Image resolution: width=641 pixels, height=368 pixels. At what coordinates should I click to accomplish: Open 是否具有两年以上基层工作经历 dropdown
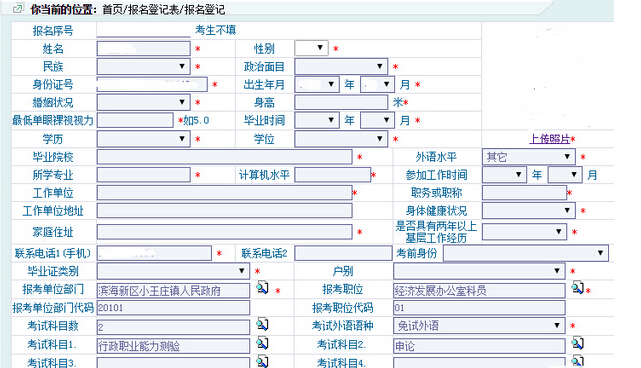[524, 232]
